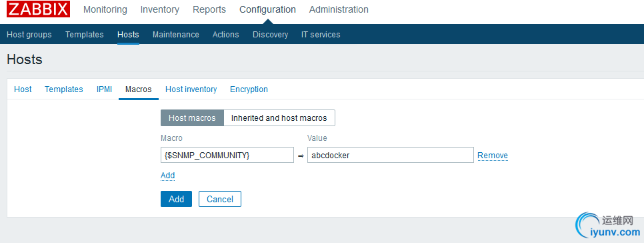Click the blue Add button
This screenshot has height=243, width=644.
tap(176, 199)
